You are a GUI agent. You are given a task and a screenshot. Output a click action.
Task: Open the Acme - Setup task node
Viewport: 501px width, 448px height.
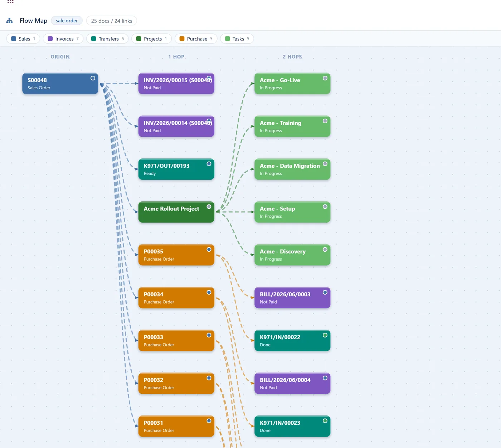click(x=292, y=212)
